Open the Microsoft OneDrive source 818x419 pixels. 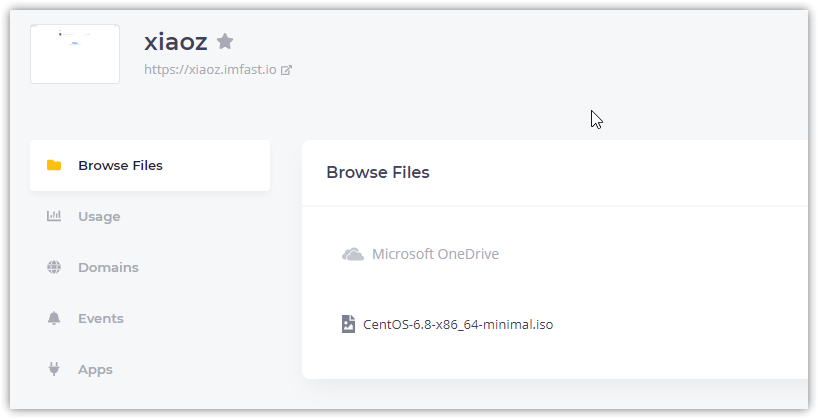tap(435, 254)
